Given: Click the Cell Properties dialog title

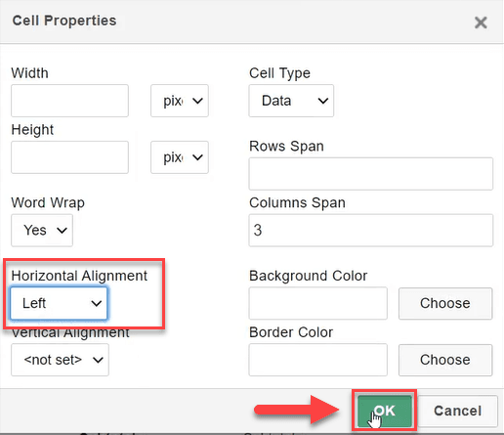Looking at the screenshot, I should (x=64, y=21).
